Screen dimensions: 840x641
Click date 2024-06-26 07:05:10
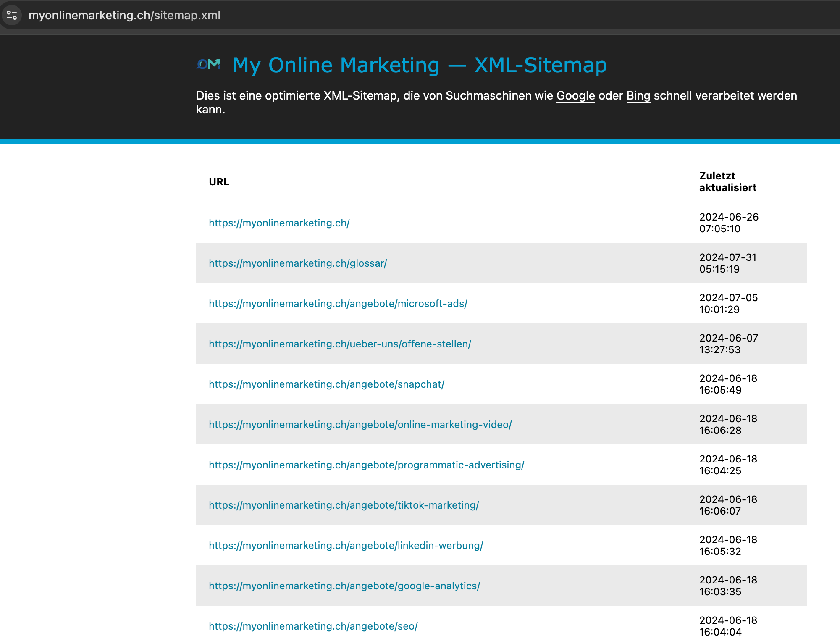[x=729, y=223]
